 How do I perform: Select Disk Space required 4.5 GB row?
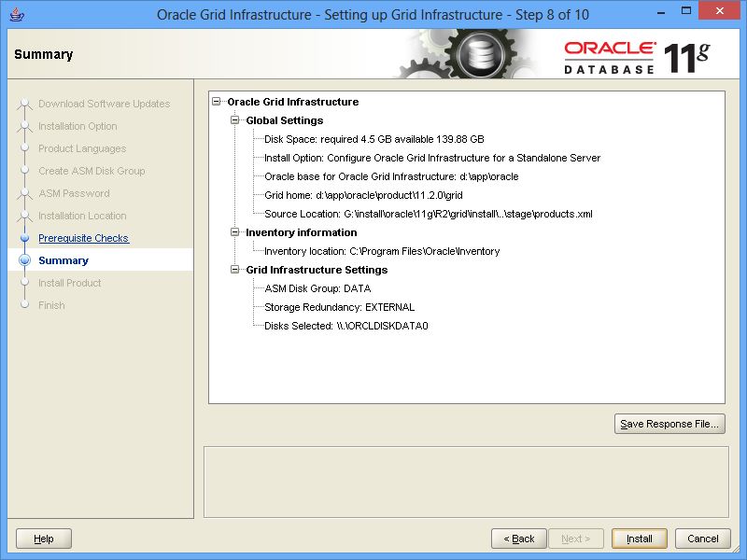374,139
